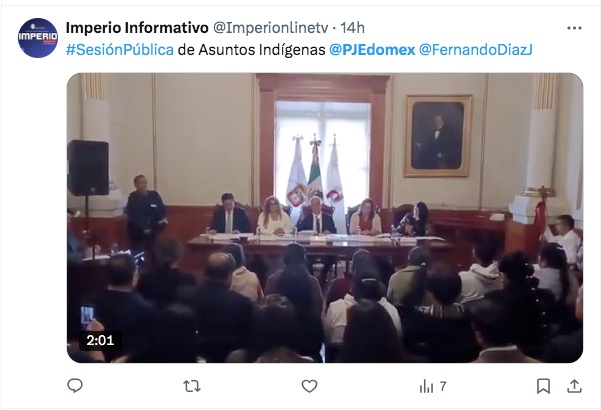
Task: Open the Imperio Informativo profile avatar
Action: pos(38,38)
